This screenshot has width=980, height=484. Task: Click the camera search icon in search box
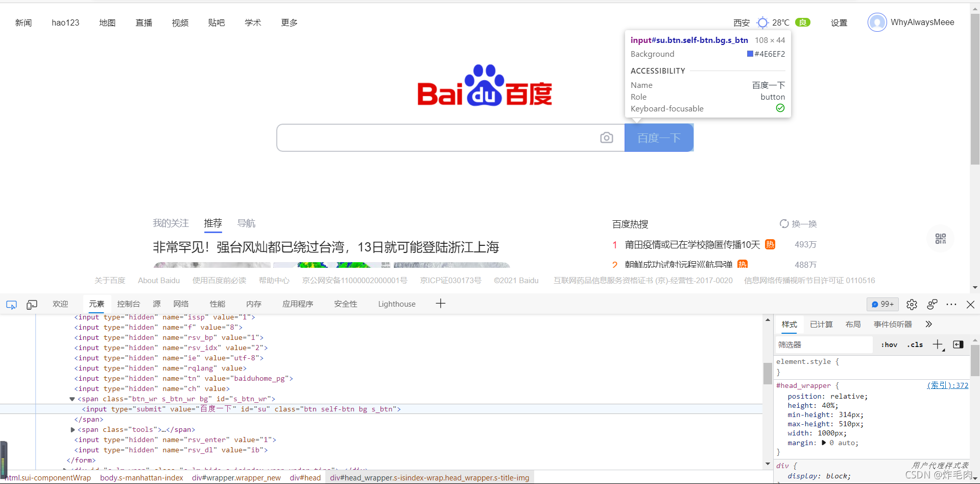[606, 137]
